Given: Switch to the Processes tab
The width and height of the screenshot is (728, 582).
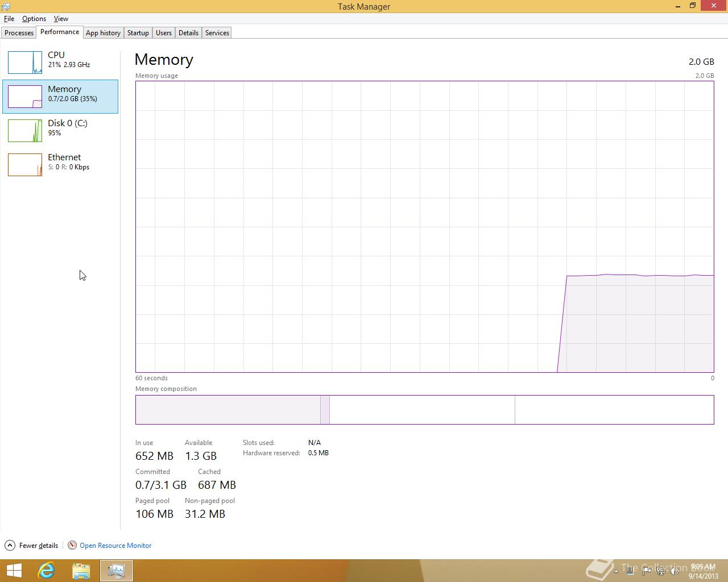Looking at the screenshot, I should (x=19, y=33).
